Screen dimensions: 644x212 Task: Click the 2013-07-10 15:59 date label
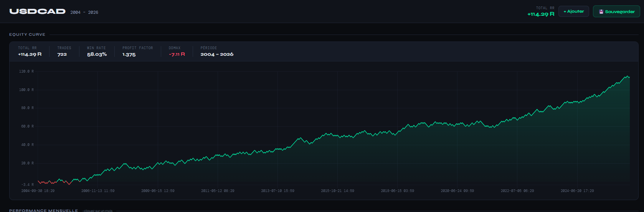(x=277, y=191)
